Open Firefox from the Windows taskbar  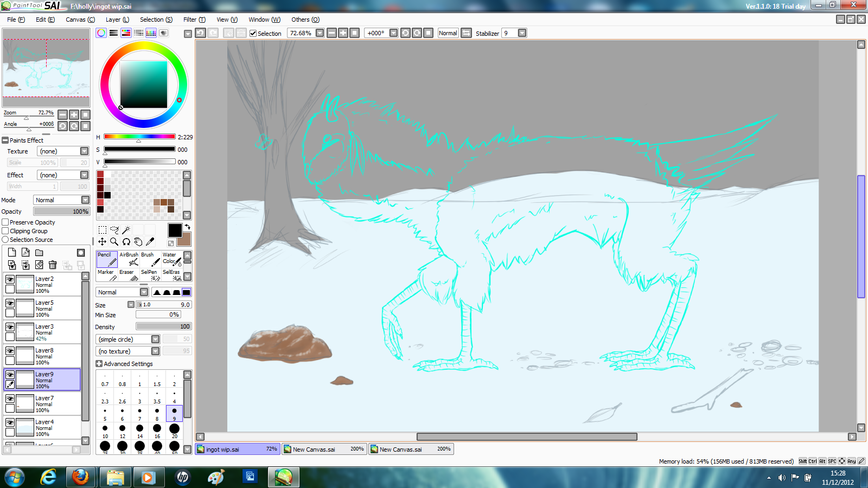pyautogui.click(x=80, y=477)
